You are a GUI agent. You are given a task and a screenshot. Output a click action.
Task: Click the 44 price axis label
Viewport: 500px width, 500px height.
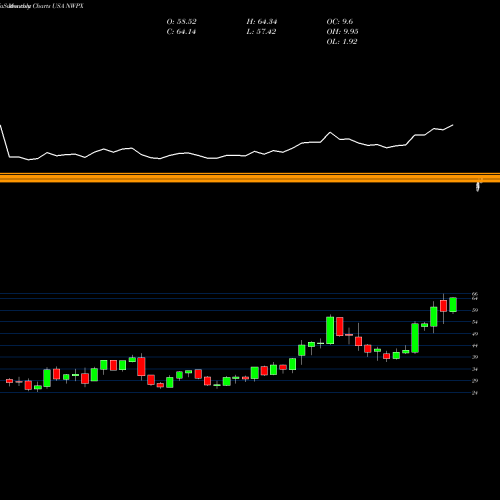[475, 346]
